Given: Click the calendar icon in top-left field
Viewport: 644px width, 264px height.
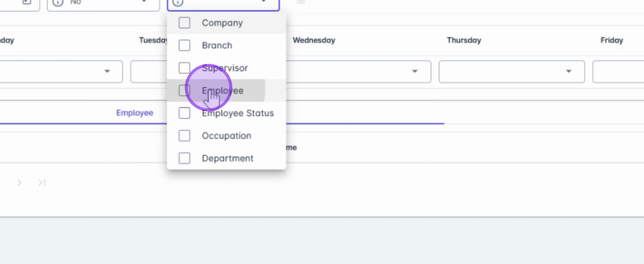Looking at the screenshot, I should click(x=27, y=2).
